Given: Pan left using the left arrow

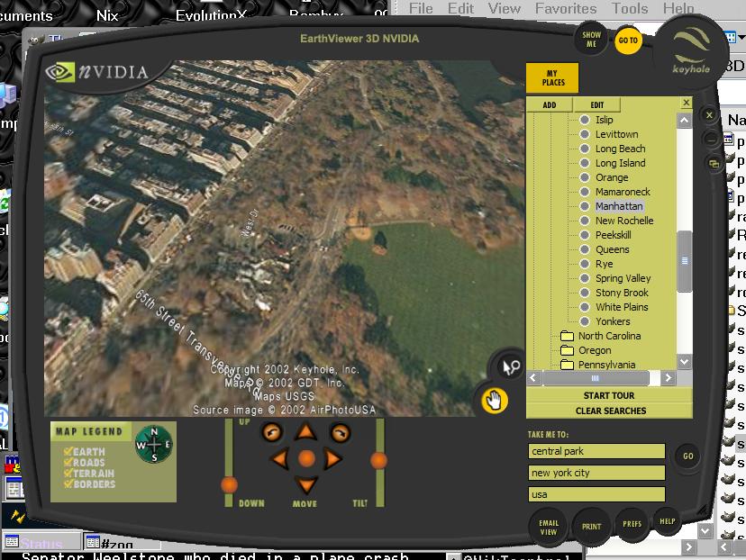Looking at the screenshot, I should pyautogui.click(x=279, y=459).
